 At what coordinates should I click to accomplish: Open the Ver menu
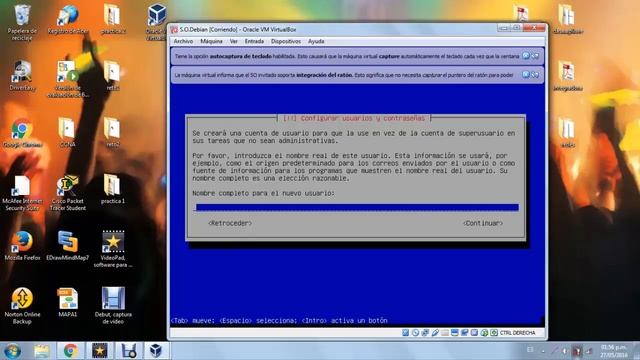233,41
